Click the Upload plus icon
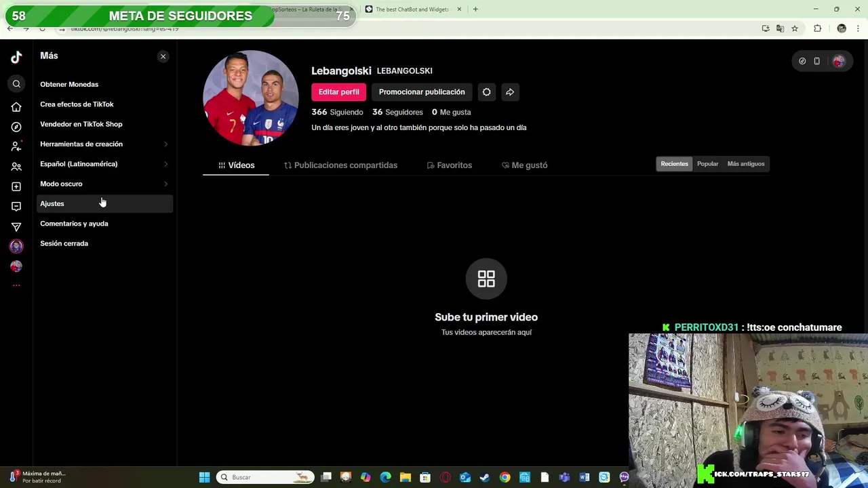The height and width of the screenshot is (488, 868). coord(16,186)
